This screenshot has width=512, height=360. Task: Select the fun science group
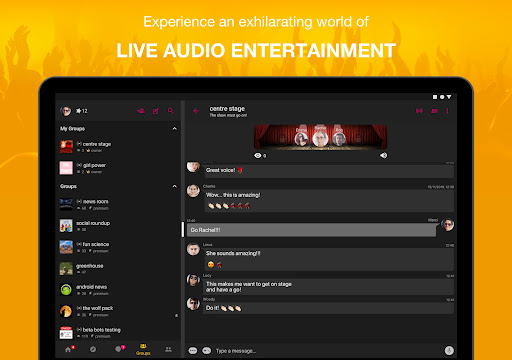point(118,247)
